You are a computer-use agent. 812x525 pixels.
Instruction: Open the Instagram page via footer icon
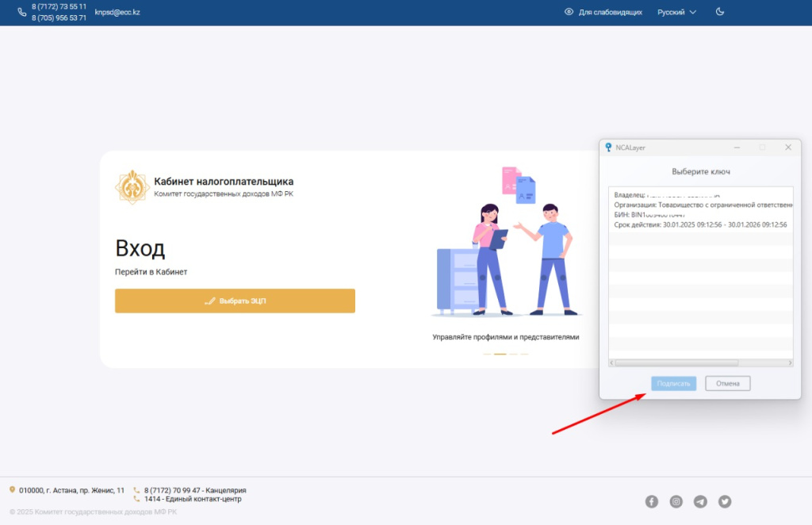(676, 501)
